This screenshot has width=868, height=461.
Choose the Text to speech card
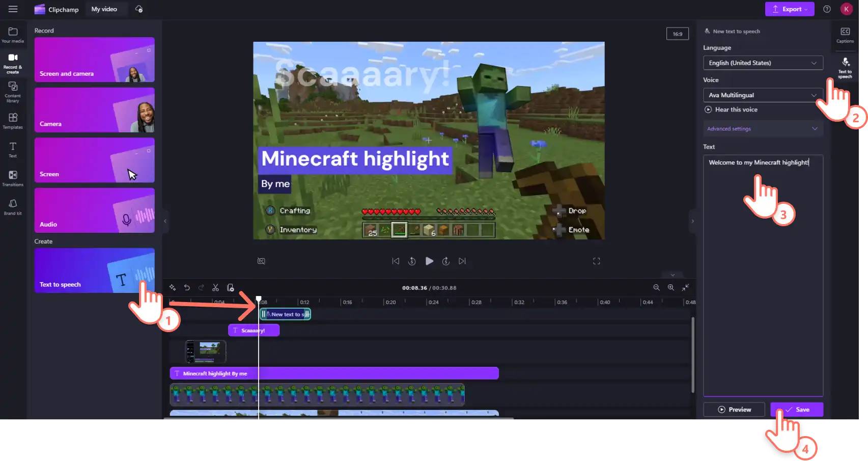(x=94, y=270)
